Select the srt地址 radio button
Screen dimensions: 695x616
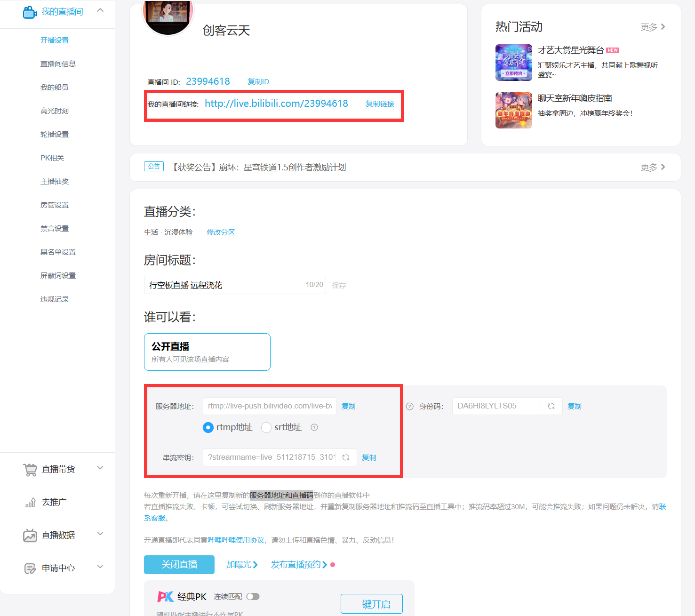click(266, 427)
